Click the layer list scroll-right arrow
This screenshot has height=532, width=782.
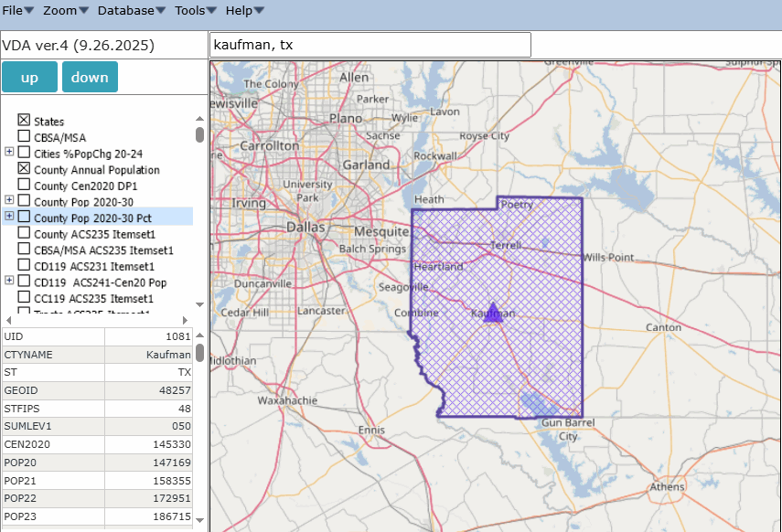187,320
